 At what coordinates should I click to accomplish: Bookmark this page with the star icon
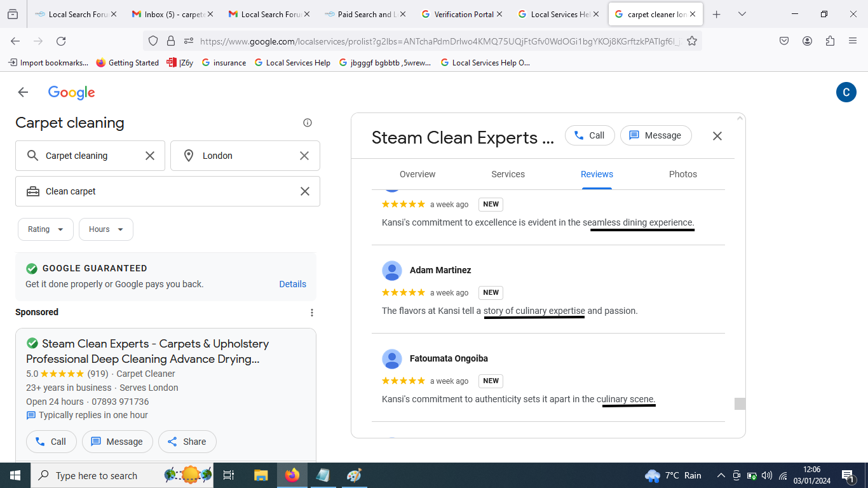pyautogui.click(x=692, y=41)
